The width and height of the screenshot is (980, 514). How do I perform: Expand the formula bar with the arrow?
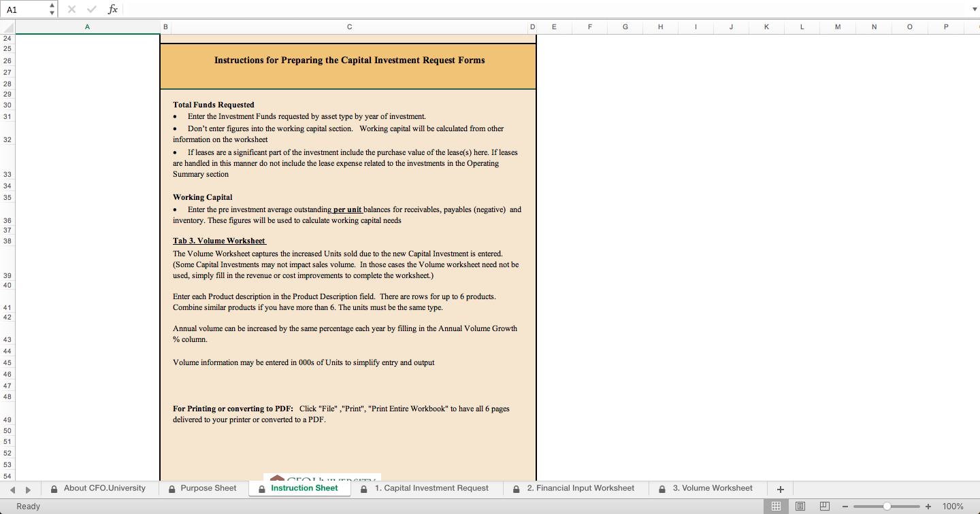point(973,10)
